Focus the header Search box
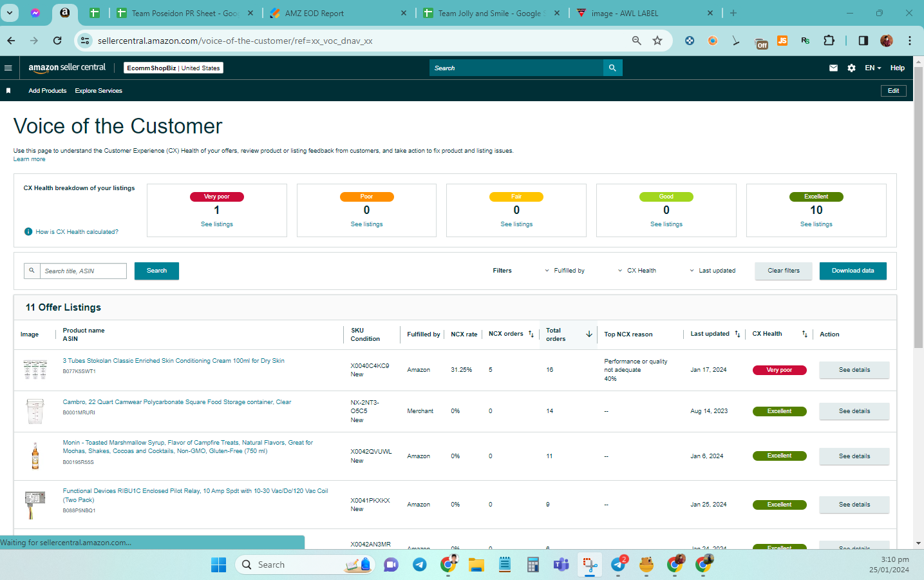 pyautogui.click(x=516, y=68)
